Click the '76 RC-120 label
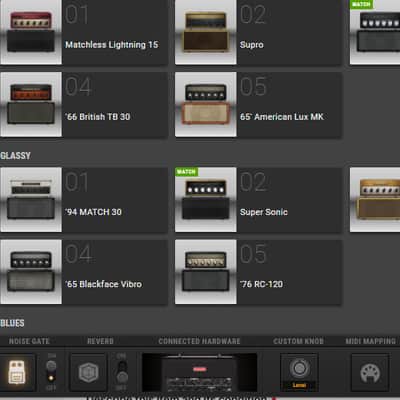Viewport: 400px width, 400px height. [x=261, y=284]
